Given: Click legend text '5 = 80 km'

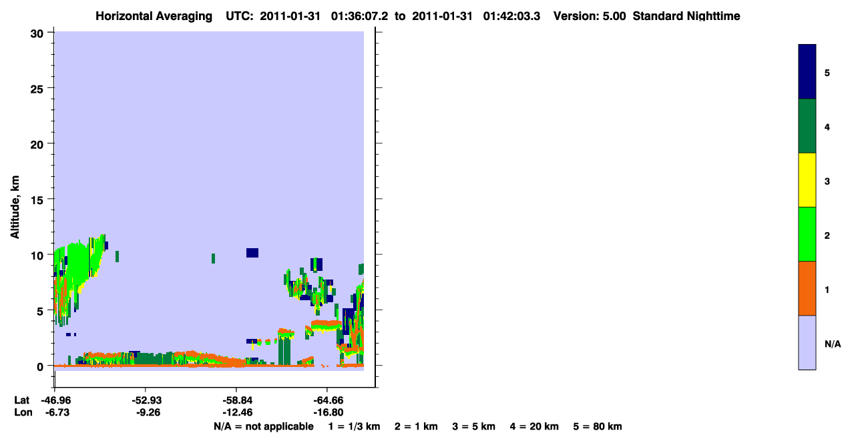Looking at the screenshot, I should [598, 426].
